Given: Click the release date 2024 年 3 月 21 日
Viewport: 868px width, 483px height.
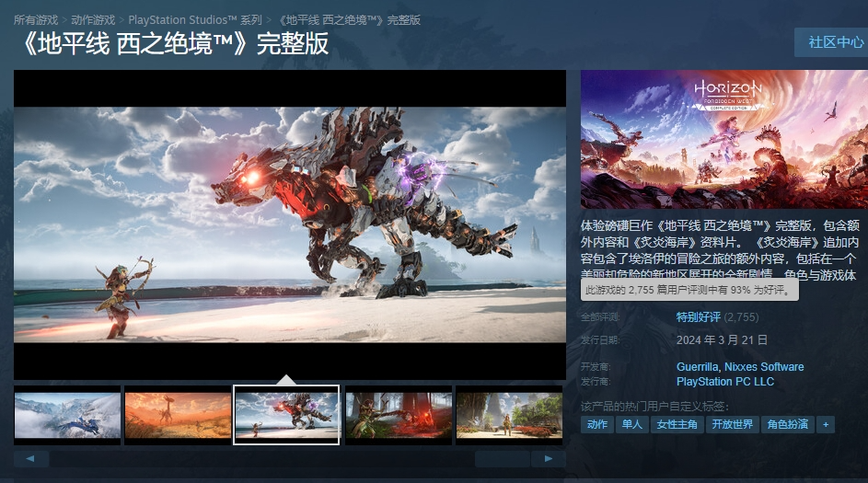Looking at the screenshot, I should (722, 339).
